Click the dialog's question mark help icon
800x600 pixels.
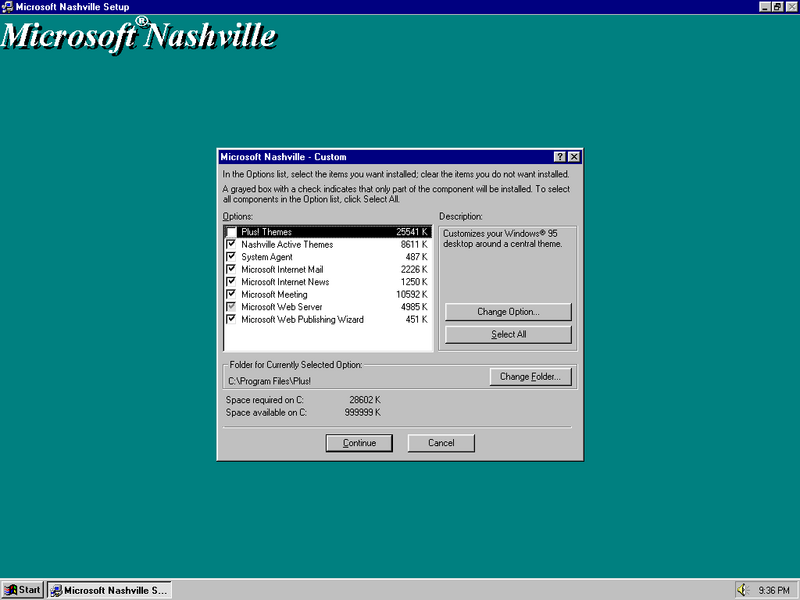click(x=560, y=157)
